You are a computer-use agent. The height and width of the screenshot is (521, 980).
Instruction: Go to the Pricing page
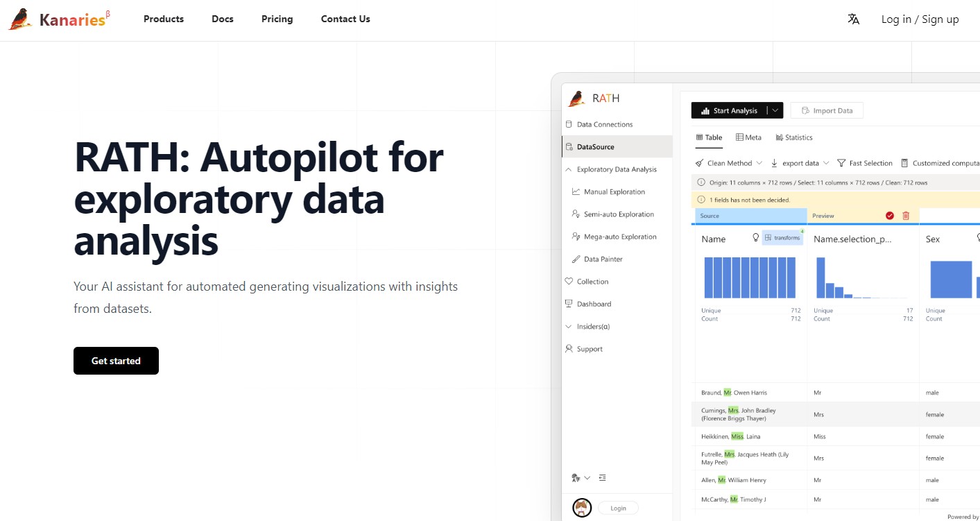point(277,19)
